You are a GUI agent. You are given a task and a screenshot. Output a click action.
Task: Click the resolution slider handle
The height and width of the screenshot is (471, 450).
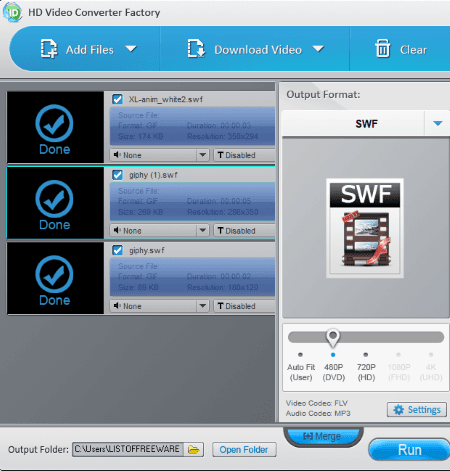pyautogui.click(x=333, y=337)
